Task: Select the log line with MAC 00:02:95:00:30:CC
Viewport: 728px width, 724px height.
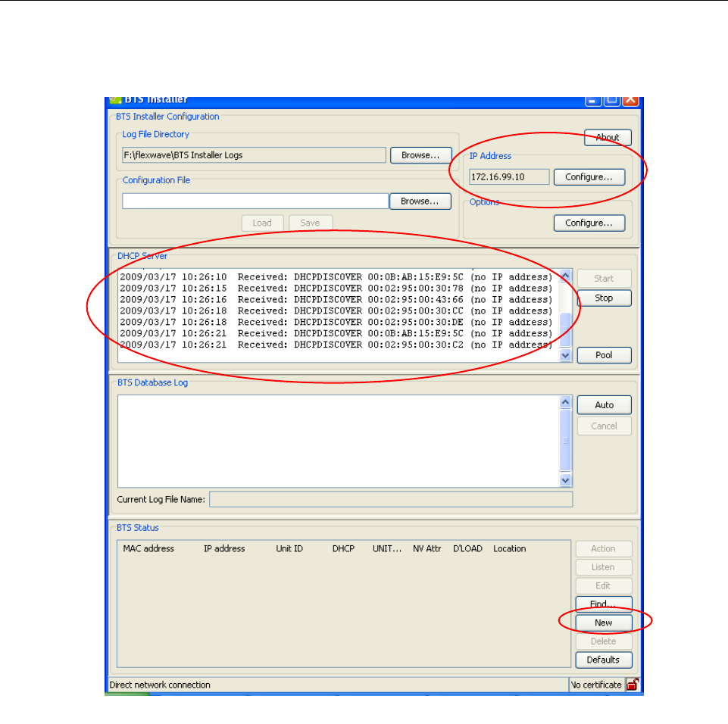Action: [336, 311]
